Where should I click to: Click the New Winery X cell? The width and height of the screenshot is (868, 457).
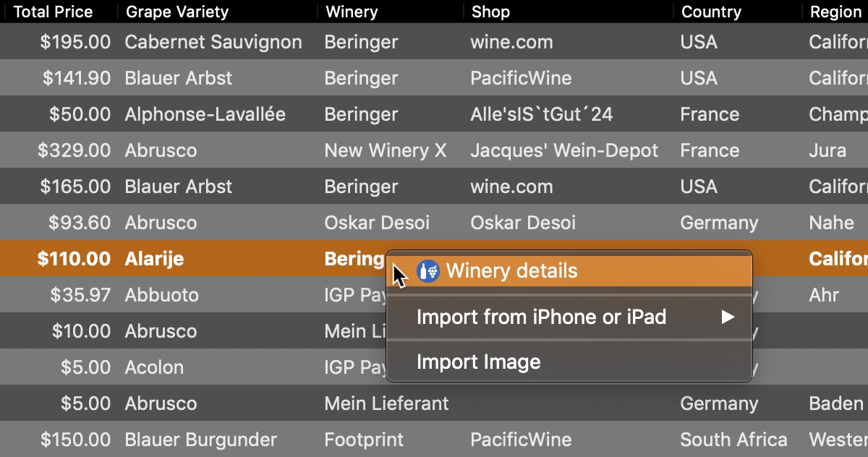click(386, 150)
